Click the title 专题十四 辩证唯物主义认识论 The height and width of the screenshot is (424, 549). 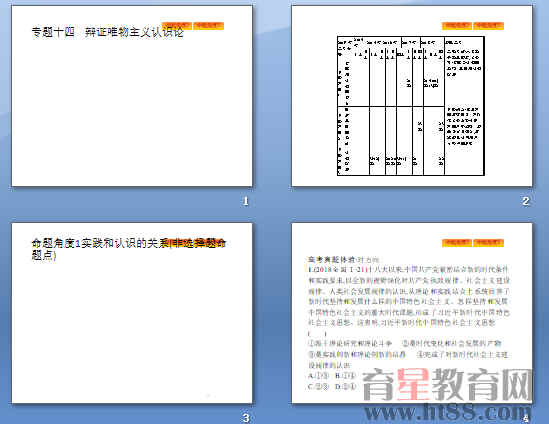click(107, 32)
